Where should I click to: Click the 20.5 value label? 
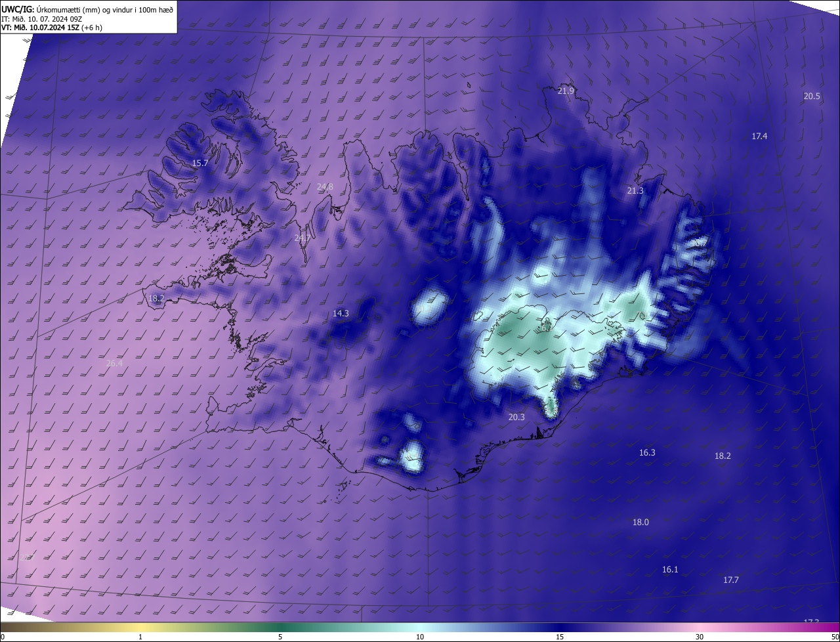(812, 96)
